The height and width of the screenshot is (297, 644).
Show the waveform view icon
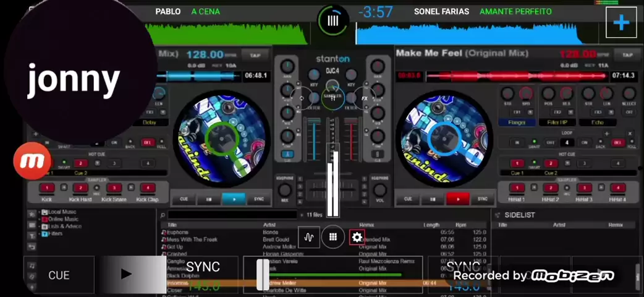pos(309,237)
